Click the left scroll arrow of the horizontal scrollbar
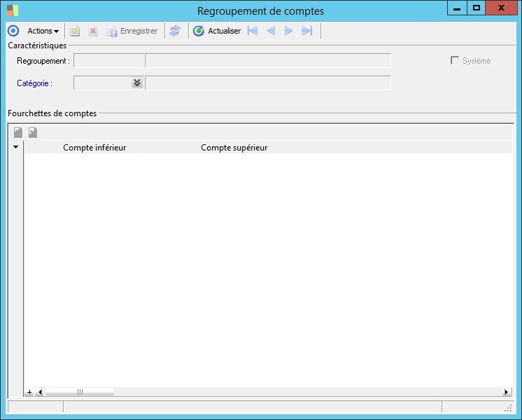This screenshot has height=420, width=522. click(x=40, y=392)
